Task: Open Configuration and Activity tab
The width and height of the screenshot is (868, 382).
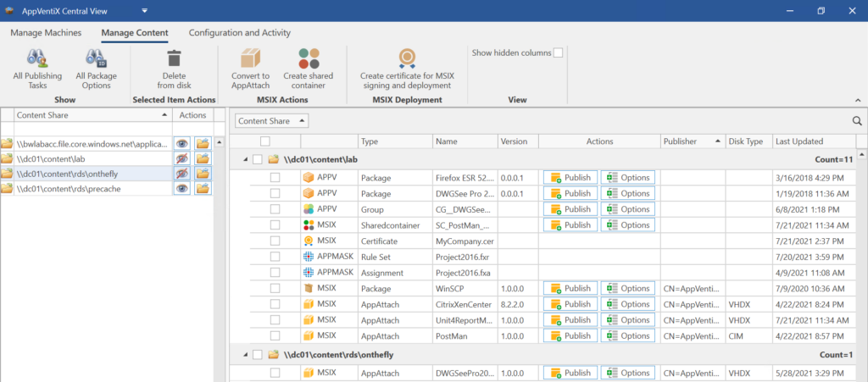Action: (239, 33)
